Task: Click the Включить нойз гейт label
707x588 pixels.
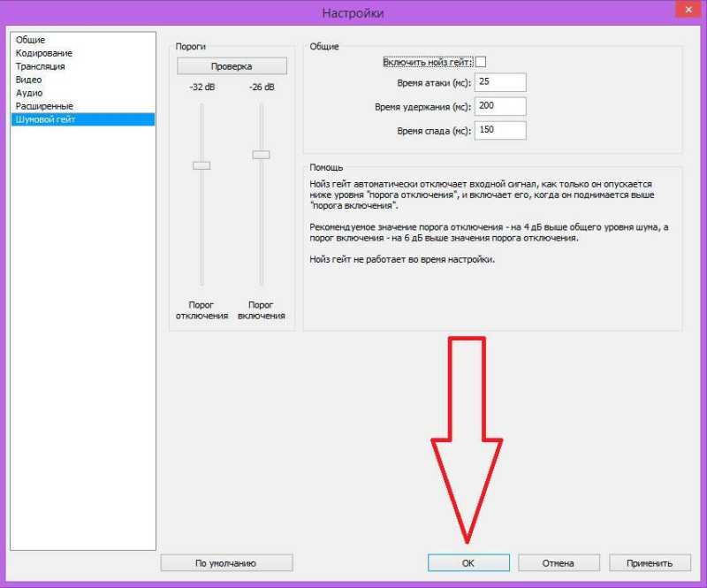Action: [x=428, y=62]
